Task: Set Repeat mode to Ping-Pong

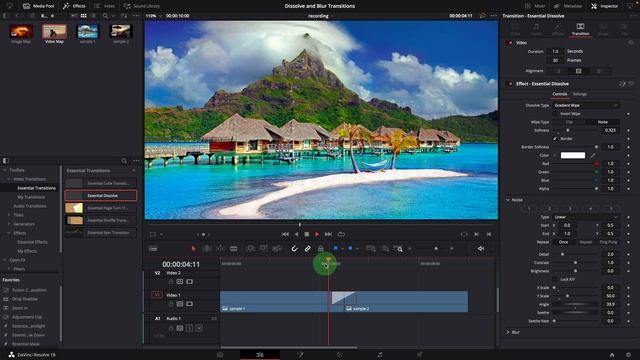Action: pos(608,242)
